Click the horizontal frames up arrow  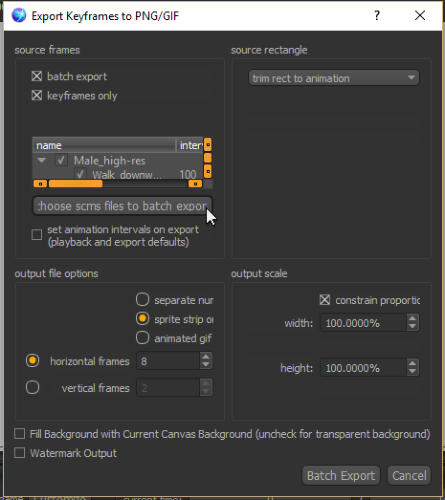pyautogui.click(x=206, y=357)
